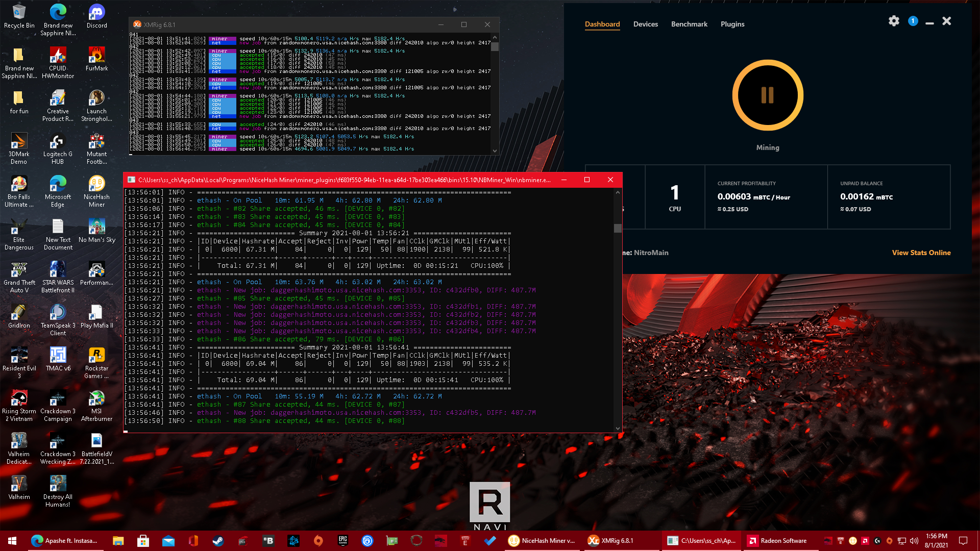The width and height of the screenshot is (980, 551).
Task: Select the Destroy All Humans! icon
Action: [x=58, y=492]
